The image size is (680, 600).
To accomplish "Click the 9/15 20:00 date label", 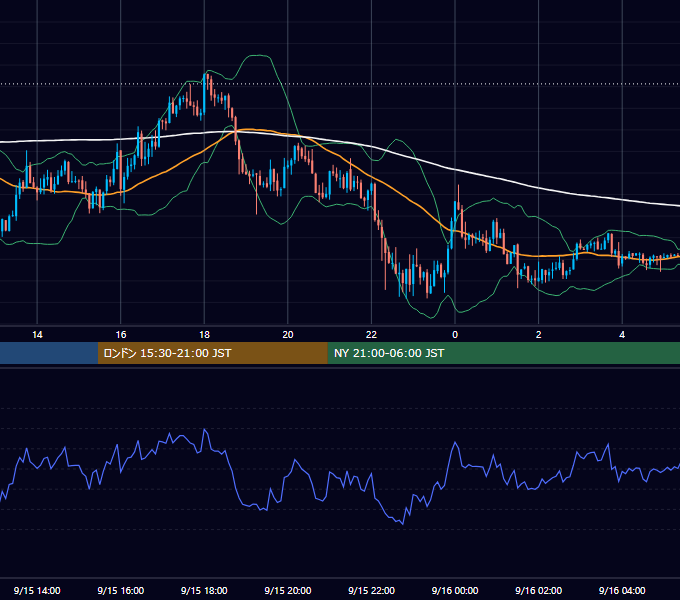I will click(x=288, y=590).
